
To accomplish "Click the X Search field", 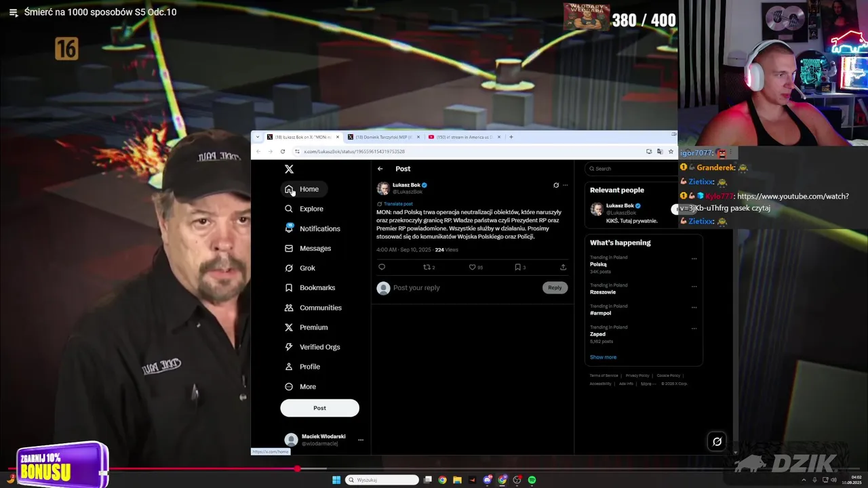I will (x=631, y=169).
